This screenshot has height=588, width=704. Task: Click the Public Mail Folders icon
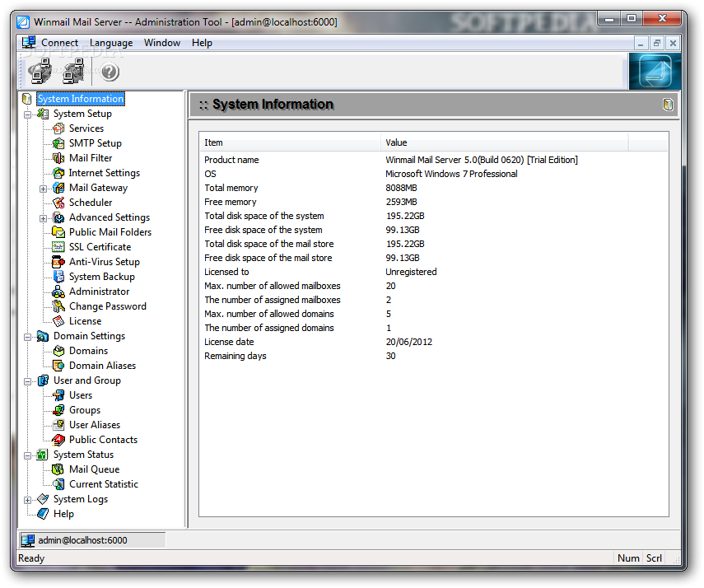(58, 232)
